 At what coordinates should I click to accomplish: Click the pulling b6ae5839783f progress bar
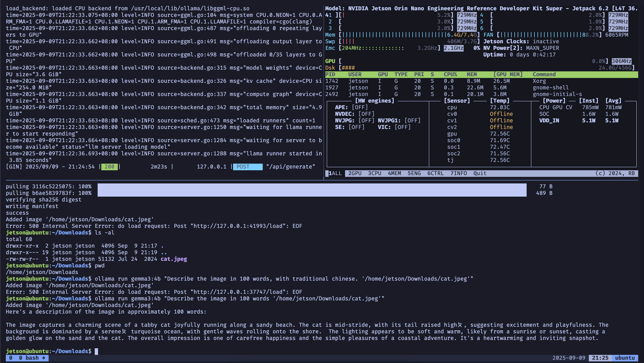coord(312,193)
